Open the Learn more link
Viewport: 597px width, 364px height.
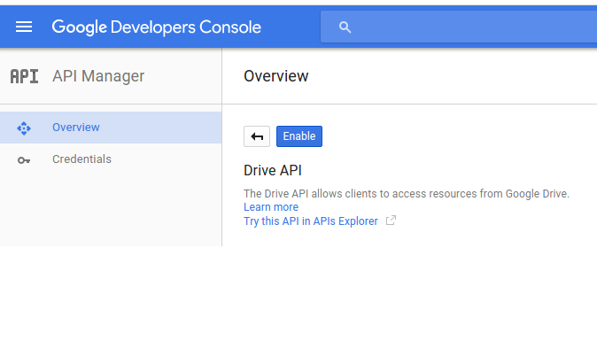(271, 207)
